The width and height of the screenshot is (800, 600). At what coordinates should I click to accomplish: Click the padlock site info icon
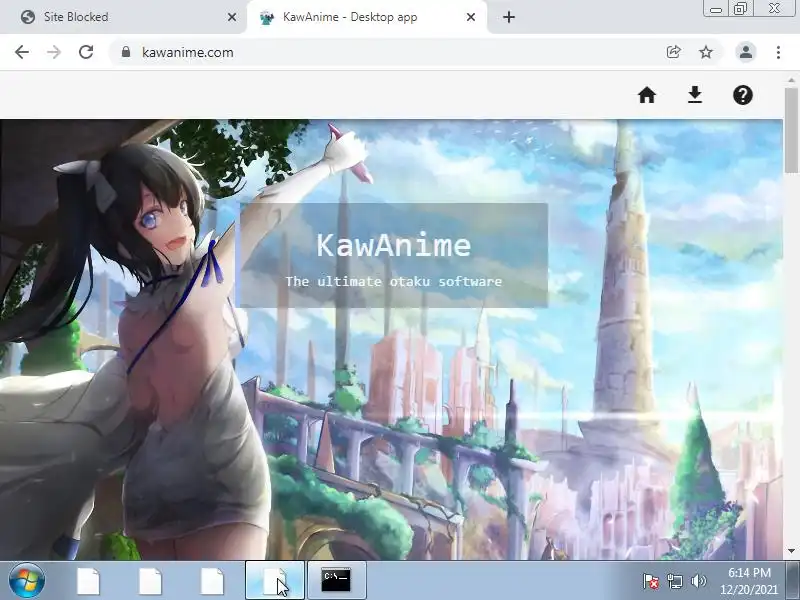[x=126, y=52]
